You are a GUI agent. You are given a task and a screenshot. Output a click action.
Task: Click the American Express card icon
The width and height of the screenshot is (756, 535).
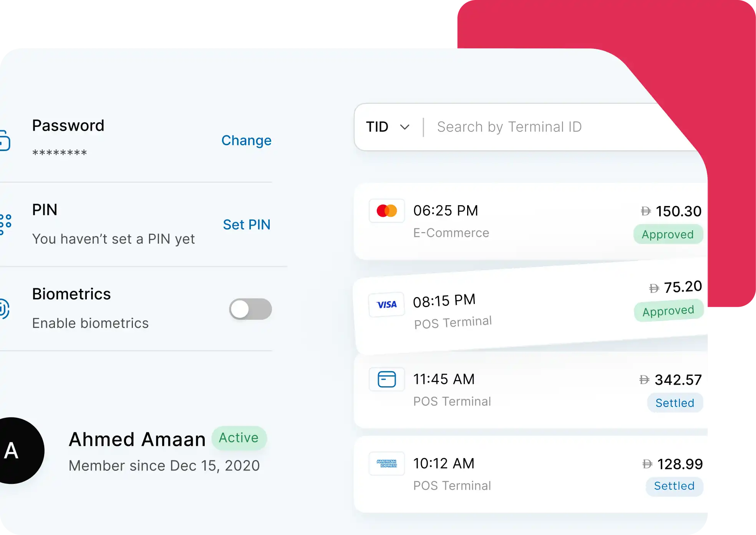386,464
